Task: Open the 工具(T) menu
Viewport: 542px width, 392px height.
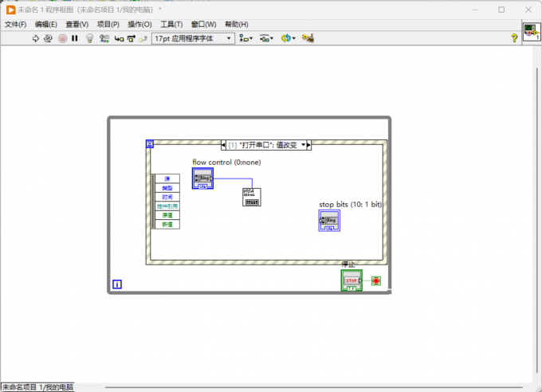Action: pos(171,25)
